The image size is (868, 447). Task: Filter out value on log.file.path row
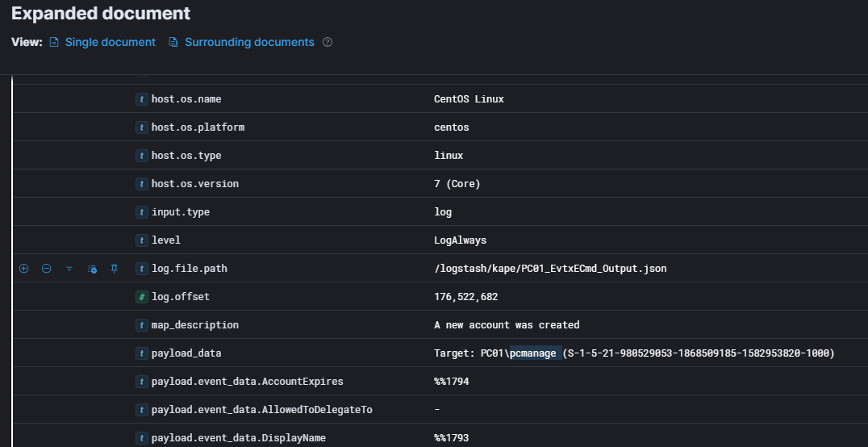point(46,269)
